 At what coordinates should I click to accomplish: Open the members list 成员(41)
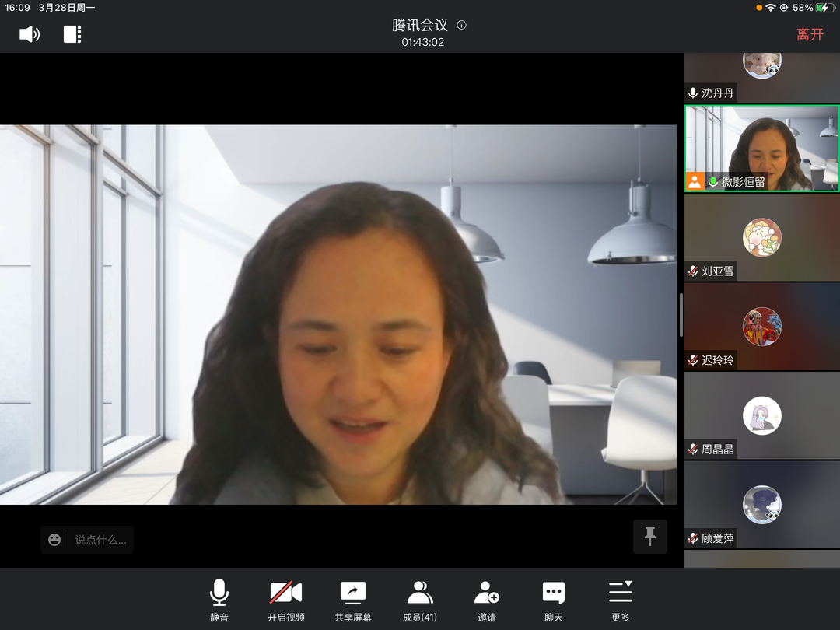click(420, 600)
